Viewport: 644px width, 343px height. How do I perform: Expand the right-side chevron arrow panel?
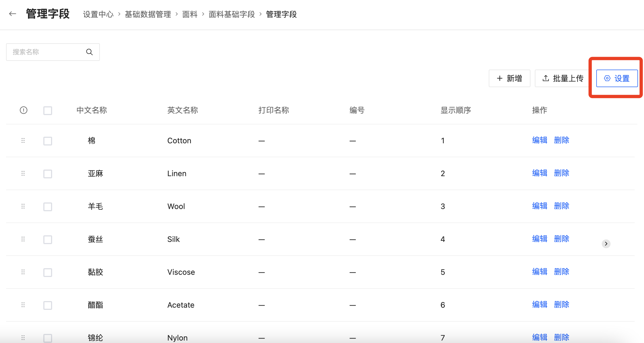[x=606, y=244]
